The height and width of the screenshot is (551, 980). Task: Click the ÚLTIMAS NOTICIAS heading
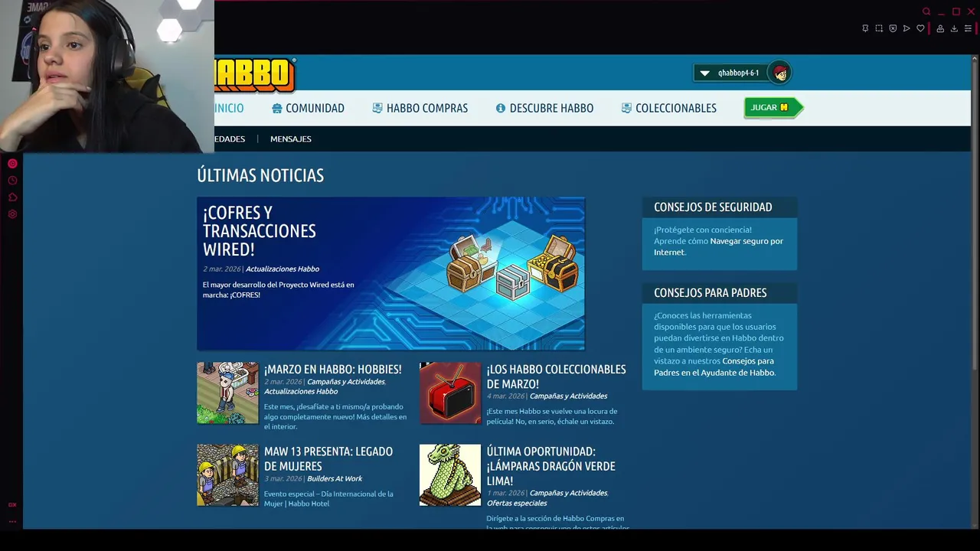(x=260, y=175)
